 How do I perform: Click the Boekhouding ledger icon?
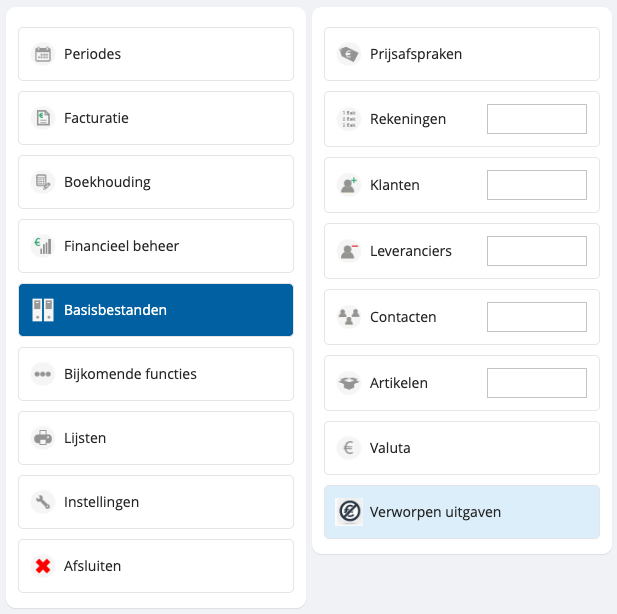pyautogui.click(x=43, y=182)
